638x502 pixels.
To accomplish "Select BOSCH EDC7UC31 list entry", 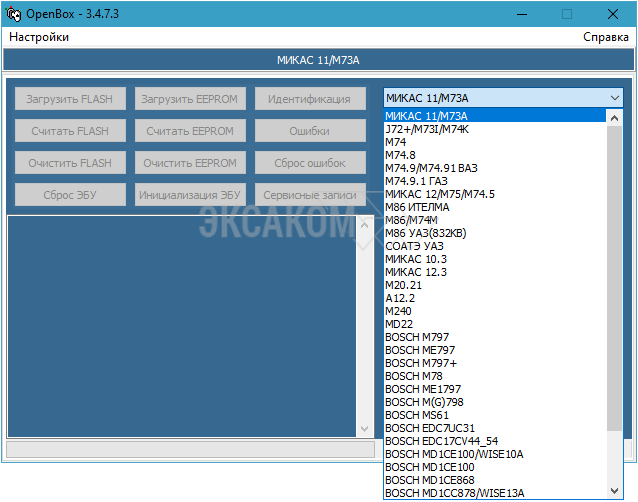I will [430, 428].
